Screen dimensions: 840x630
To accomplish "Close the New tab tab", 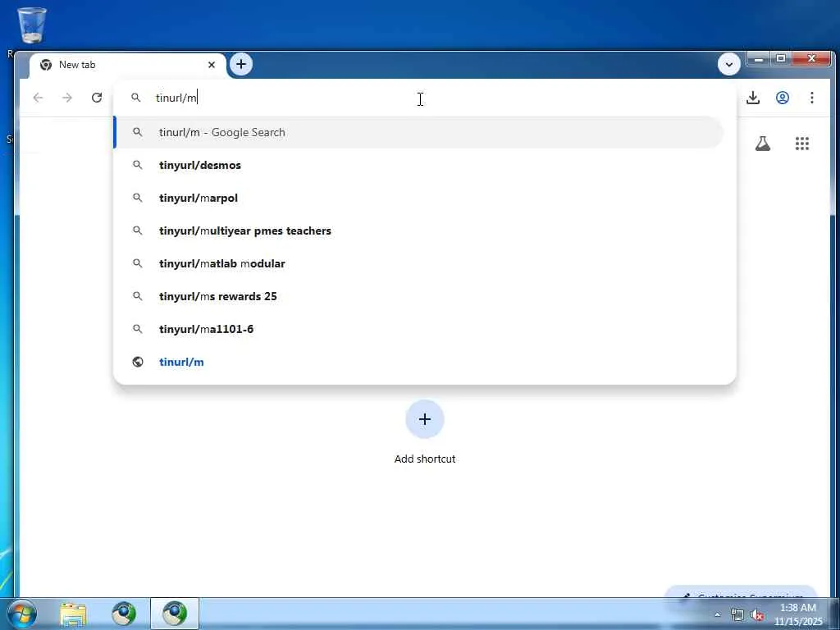I will [x=212, y=65].
